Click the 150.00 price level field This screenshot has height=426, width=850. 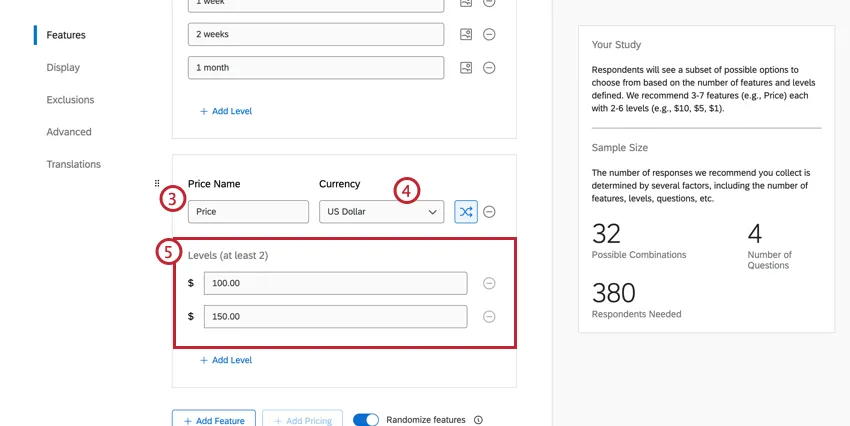pos(335,317)
